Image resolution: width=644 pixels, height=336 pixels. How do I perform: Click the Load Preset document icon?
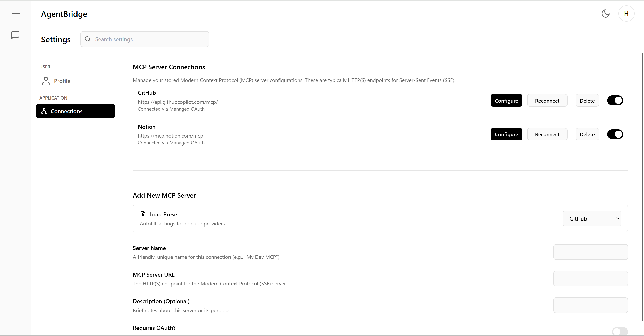(x=143, y=214)
